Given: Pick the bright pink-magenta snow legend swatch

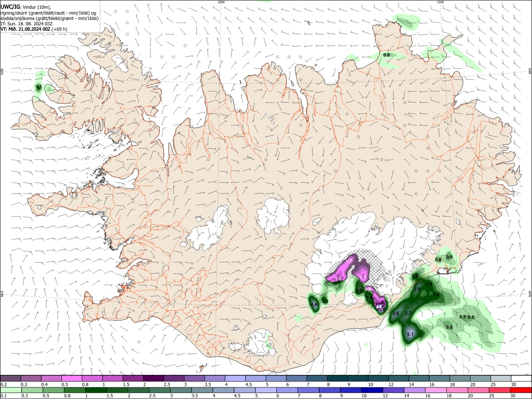Looking at the screenshot, I should pyautogui.click(x=71, y=378).
